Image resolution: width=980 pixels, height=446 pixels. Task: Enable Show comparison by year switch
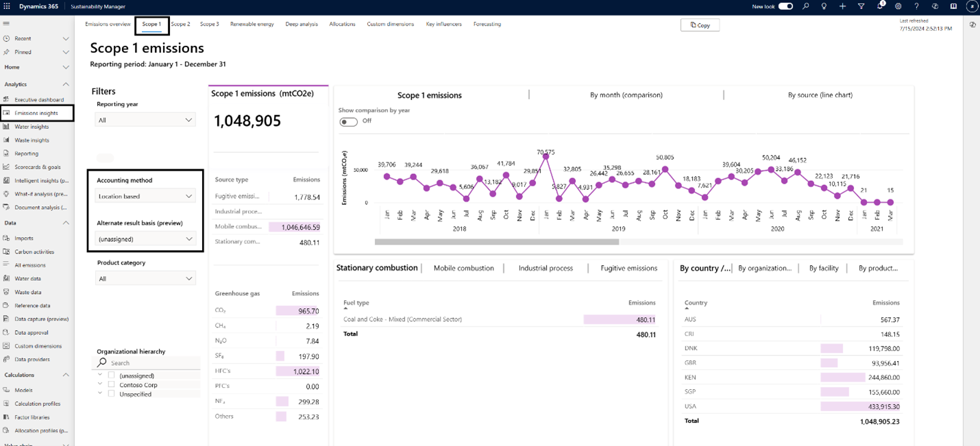(348, 121)
